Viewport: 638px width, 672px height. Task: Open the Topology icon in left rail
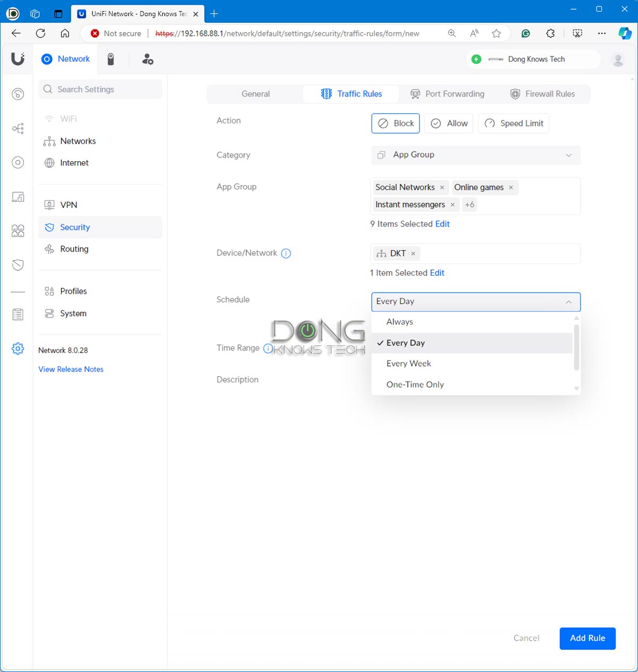pos(18,128)
